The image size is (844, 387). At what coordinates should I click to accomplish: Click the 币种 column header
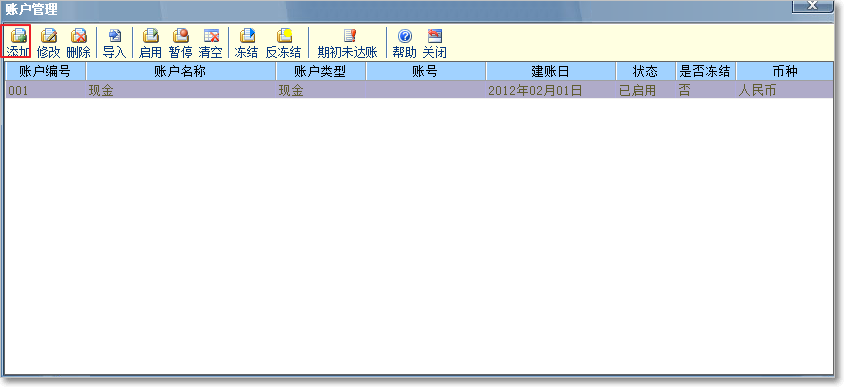tap(785, 71)
